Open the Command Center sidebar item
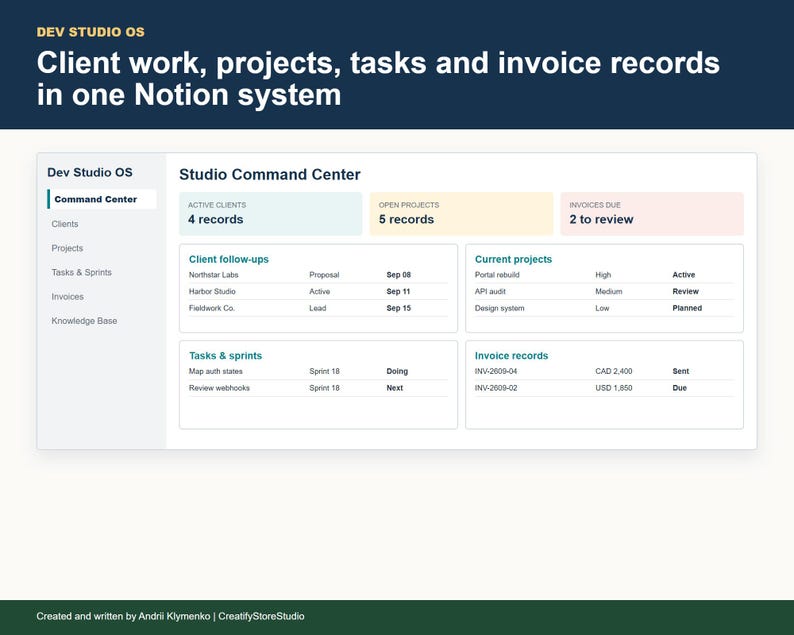The image size is (794, 635). pyautogui.click(x=102, y=199)
